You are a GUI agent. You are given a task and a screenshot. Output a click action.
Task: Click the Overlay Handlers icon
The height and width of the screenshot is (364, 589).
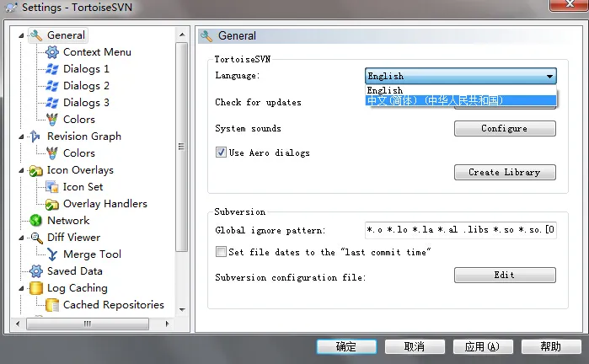(52, 204)
